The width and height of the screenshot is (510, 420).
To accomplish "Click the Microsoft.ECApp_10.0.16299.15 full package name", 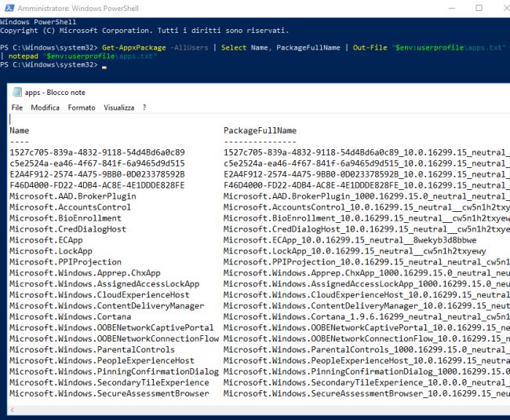I will (x=350, y=240).
